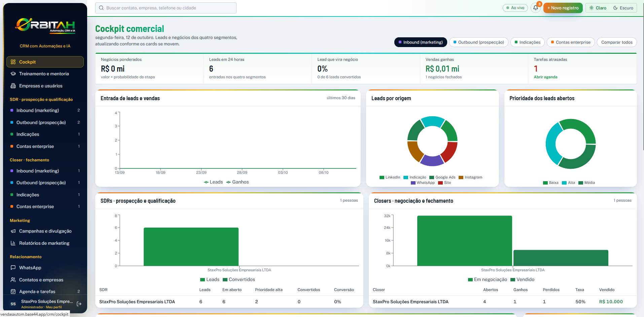This screenshot has height=317, width=644.
Task: Click the Em negociação bar in Closers chart
Action: pyautogui.click(x=465, y=241)
